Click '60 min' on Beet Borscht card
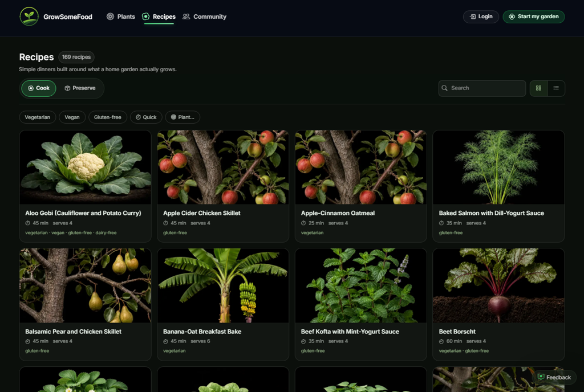Screen dimensions: 584x392 454,341
